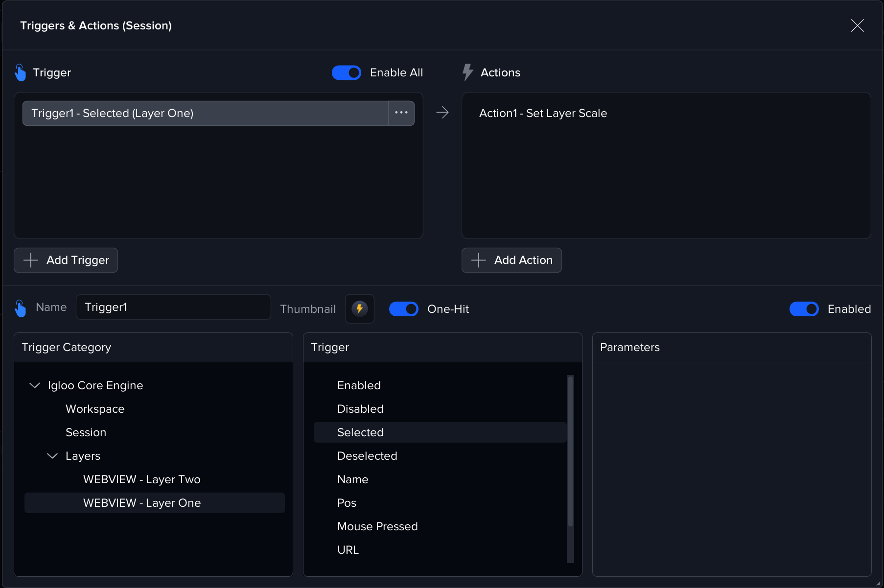The image size is (884, 588).
Task: Disable the trigger's Enabled switch
Action: point(804,309)
